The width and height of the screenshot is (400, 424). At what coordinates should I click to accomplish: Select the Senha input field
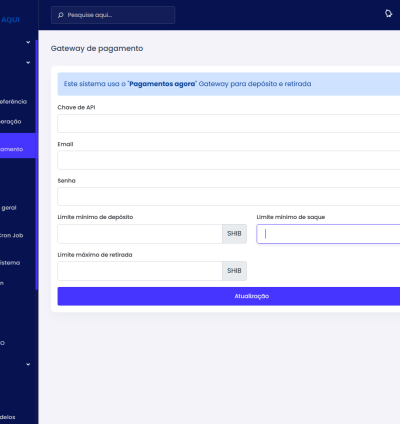tap(229, 196)
